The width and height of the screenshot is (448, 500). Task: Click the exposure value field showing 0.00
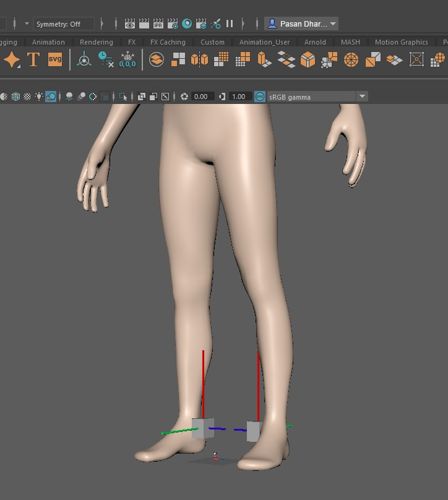[200, 97]
